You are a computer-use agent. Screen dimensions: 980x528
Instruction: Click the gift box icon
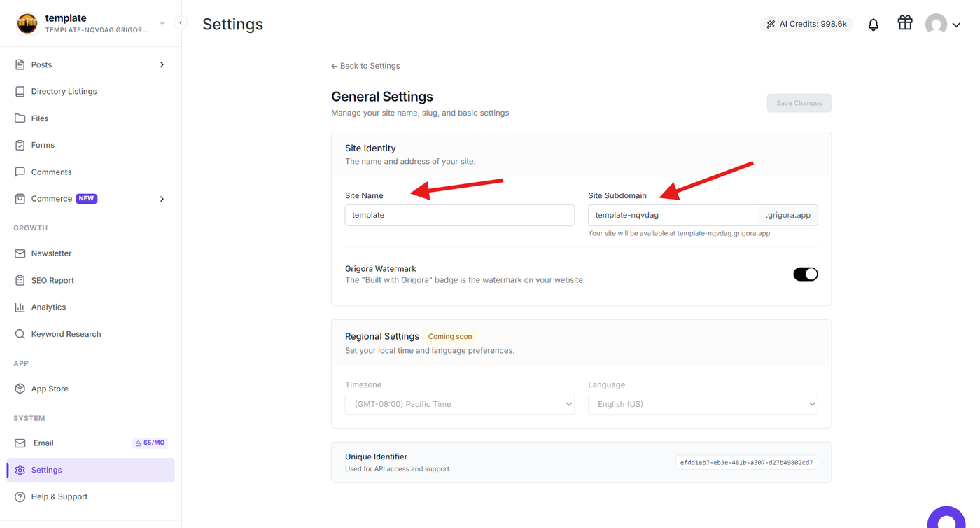[x=905, y=23]
